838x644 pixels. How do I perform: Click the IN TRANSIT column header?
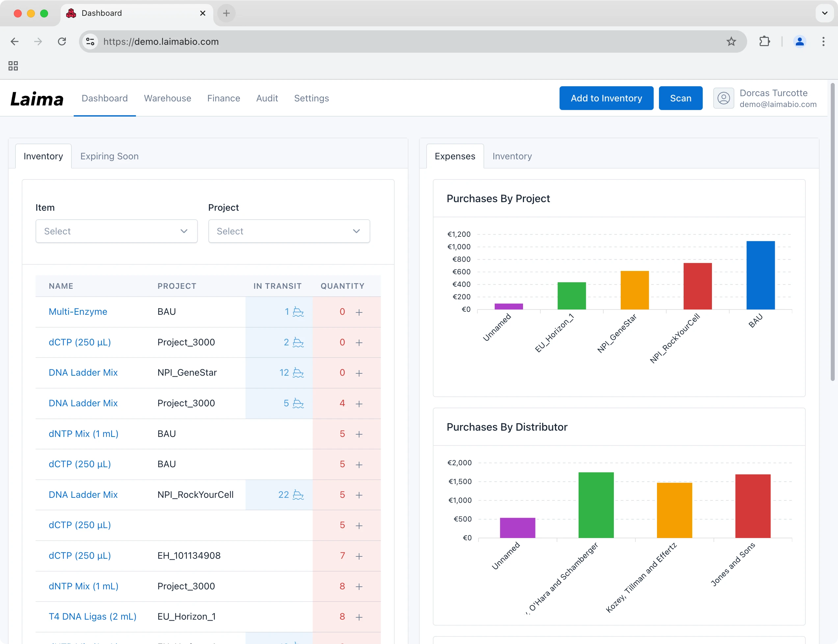(x=277, y=286)
